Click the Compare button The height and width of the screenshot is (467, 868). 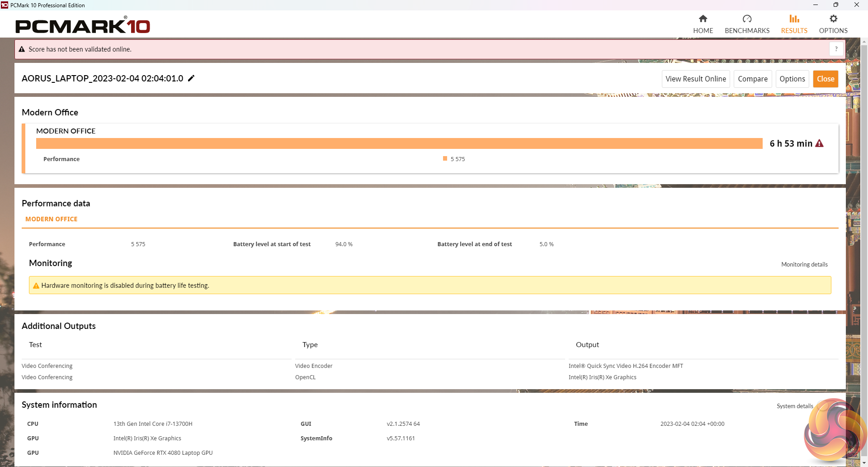[753, 79]
